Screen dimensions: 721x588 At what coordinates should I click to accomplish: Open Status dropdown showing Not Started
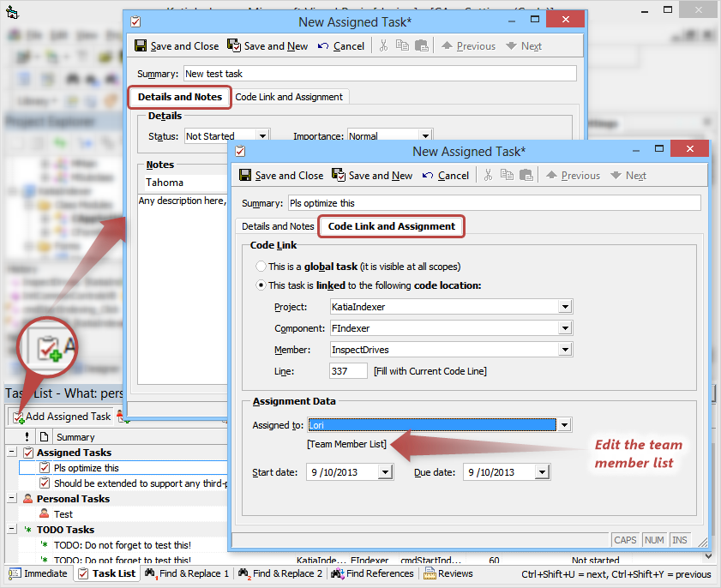[262, 135]
